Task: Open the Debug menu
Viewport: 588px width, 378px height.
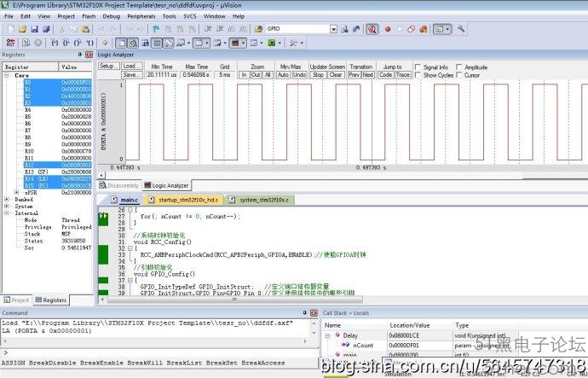Action: point(111,16)
